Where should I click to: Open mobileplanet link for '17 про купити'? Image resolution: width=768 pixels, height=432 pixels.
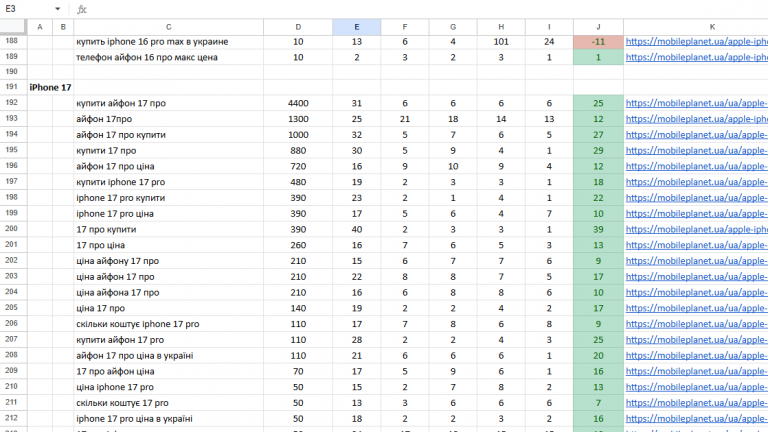point(696,229)
